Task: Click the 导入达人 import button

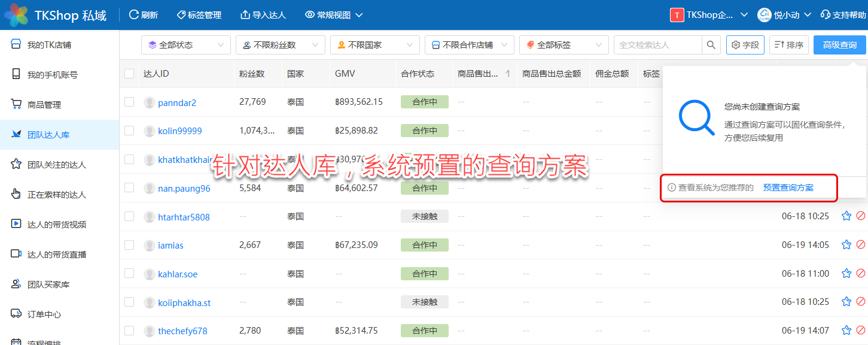Action: (x=263, y=15)
